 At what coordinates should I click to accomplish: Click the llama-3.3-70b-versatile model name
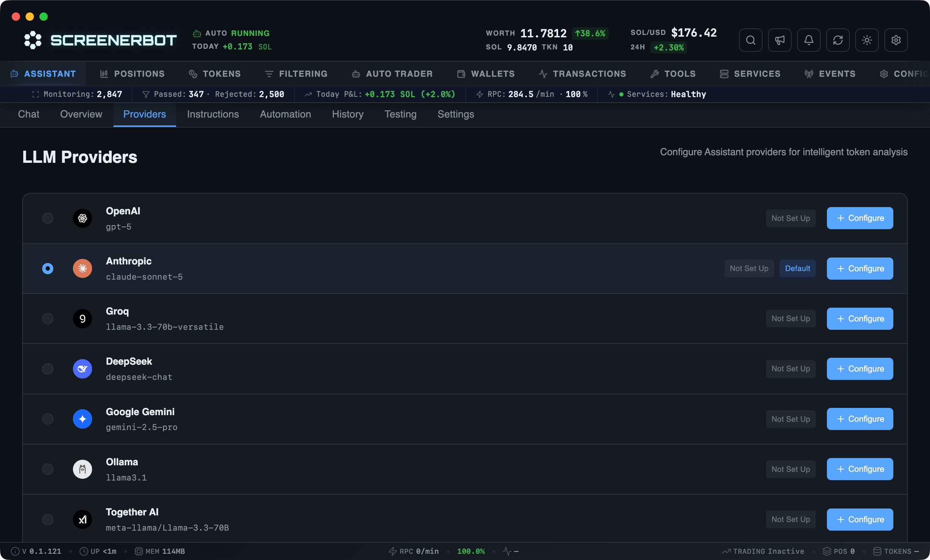(165, 327)
